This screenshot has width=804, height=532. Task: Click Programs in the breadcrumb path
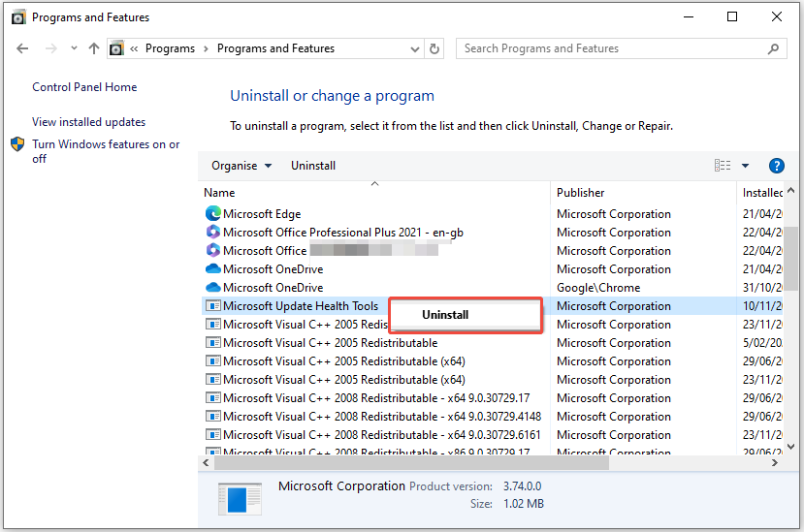170,48
